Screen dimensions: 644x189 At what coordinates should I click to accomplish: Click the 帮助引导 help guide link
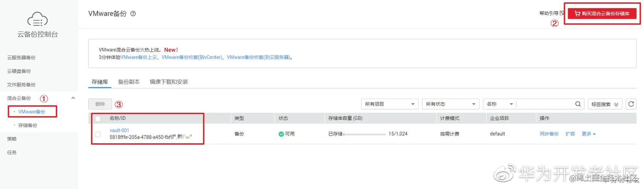(549, 14)
